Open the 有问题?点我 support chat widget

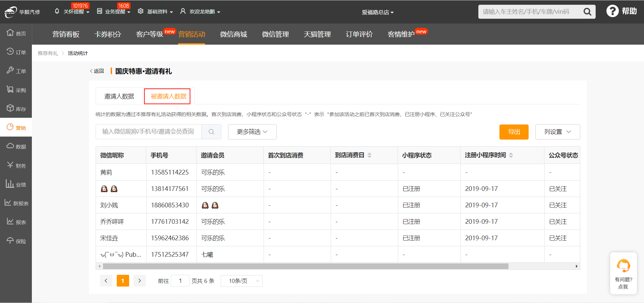pyautogui.click(x=623, y=273)
